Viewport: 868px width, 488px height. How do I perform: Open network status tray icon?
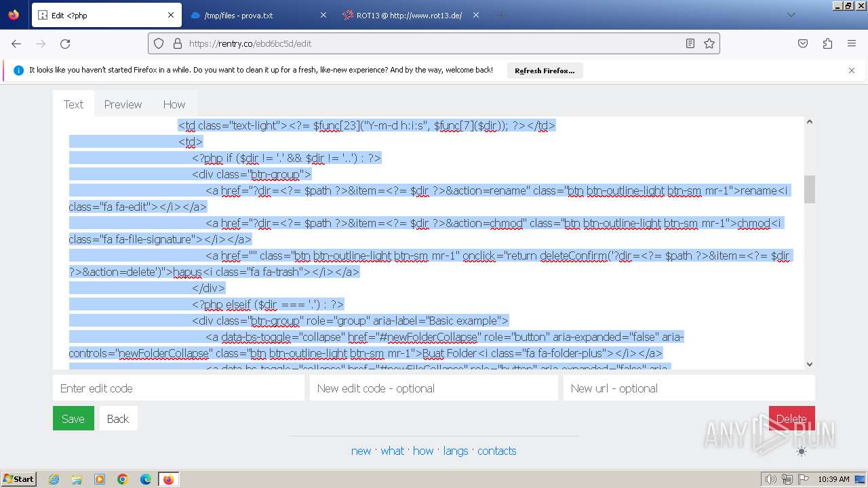pos(787,479)
